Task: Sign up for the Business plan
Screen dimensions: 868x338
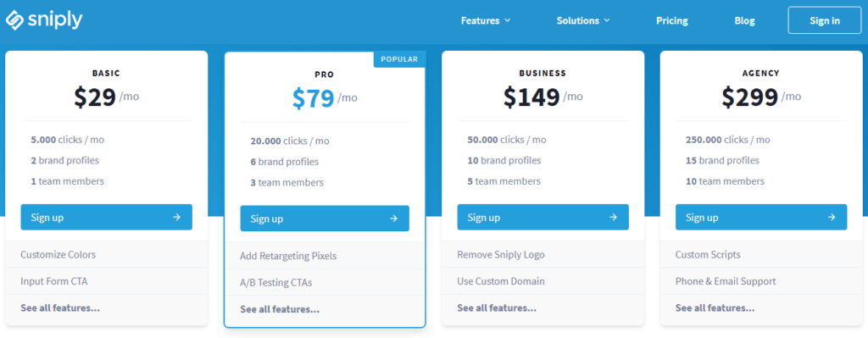Action: pyautogui.click(x=543, y=218)
